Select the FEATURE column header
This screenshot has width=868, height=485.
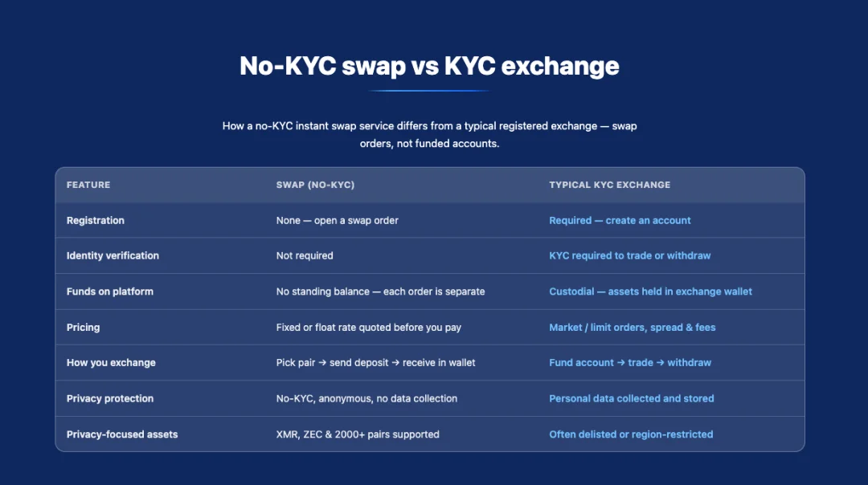(x=88, y=185)
